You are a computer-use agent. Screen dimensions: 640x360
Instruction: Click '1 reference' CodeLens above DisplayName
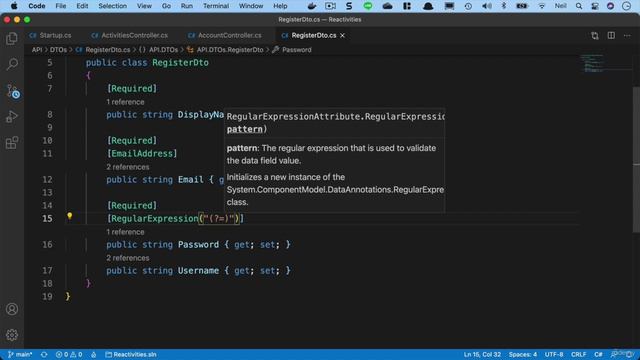(x=125, y=102)
